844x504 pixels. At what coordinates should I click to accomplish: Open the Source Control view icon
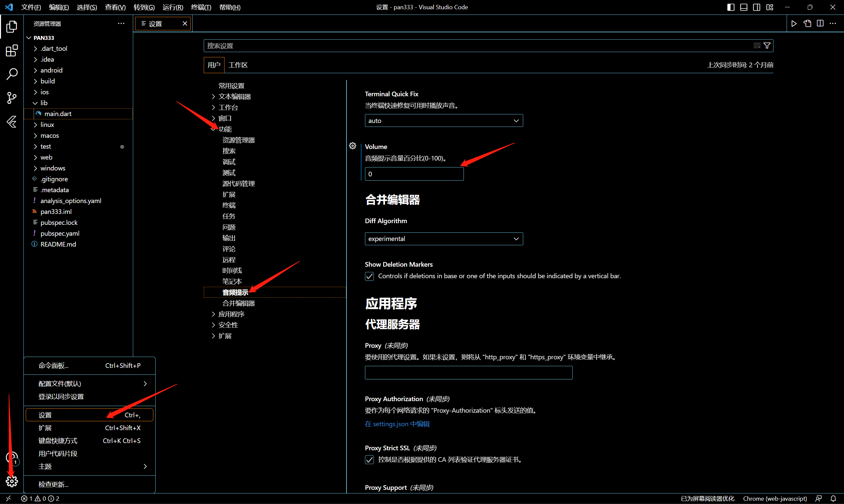coord(12,98)
